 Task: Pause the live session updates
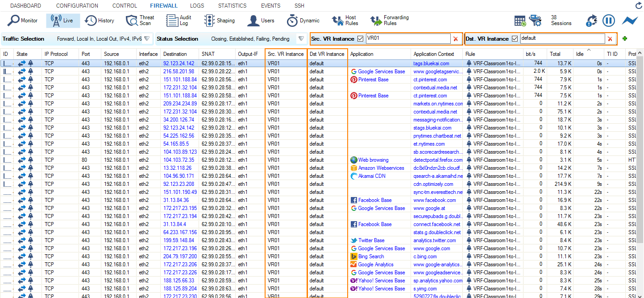click(x=609, y=20)
